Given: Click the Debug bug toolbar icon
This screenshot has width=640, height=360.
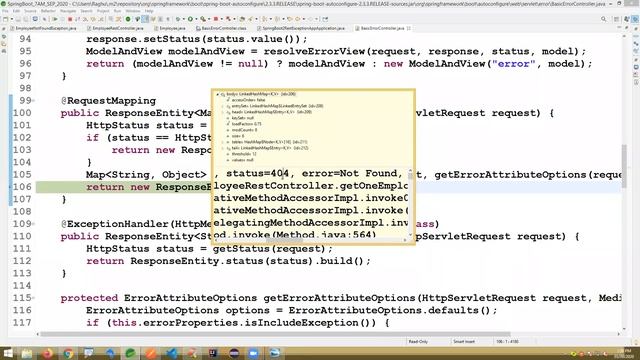Looking at the screenshot, I should [x=178, y=19].
